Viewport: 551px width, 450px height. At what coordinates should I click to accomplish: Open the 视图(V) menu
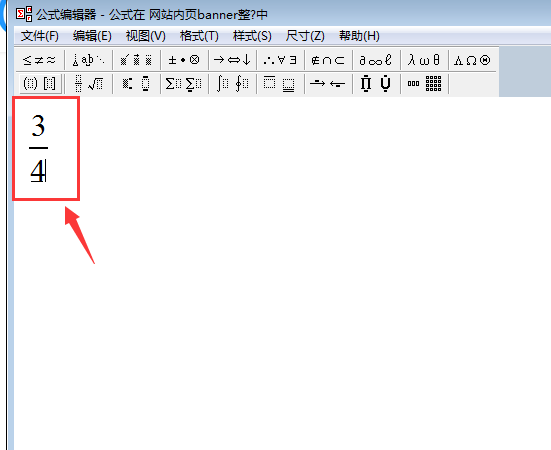(x=146, y=36)
